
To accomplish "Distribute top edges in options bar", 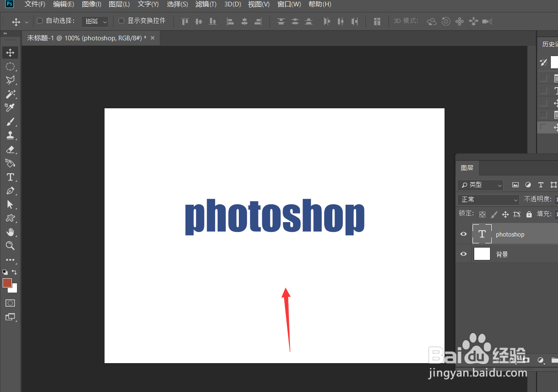I will pos(281,21).
